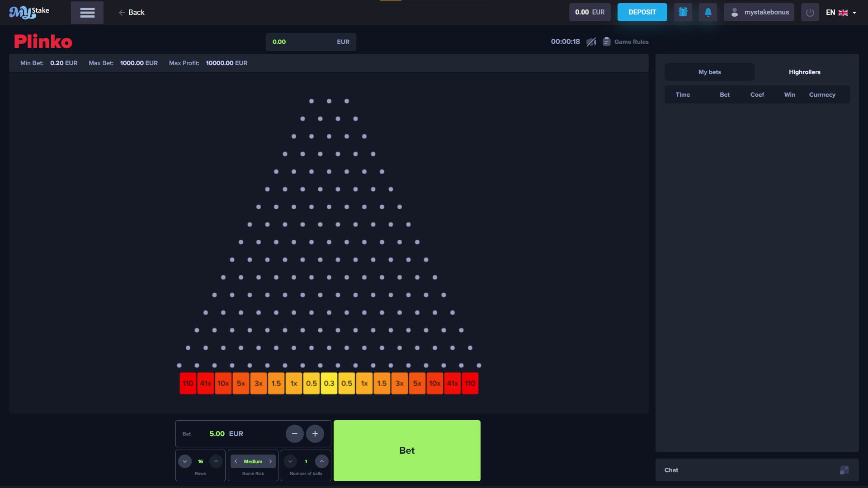Decrease Number of balls
Screen dimensions: 868x488
click(x=290, y=461)
